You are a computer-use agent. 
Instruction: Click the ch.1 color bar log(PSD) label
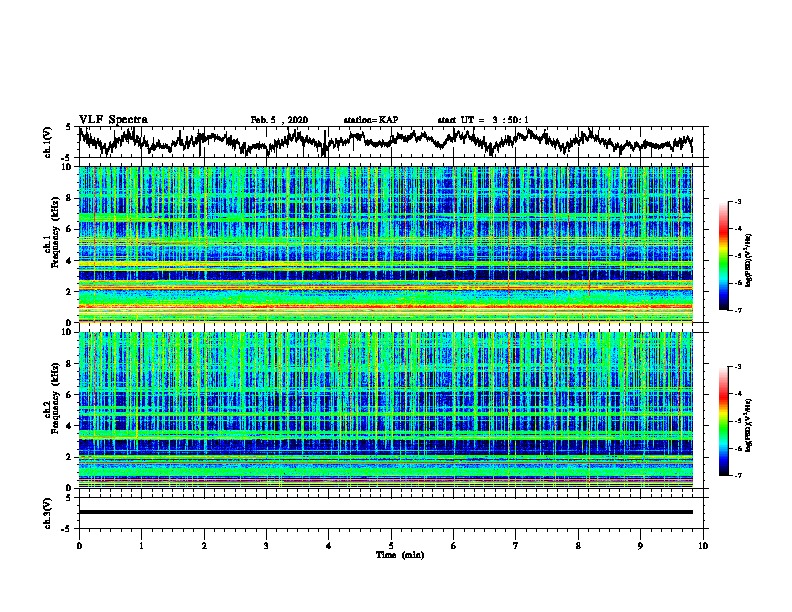[748, 260]
